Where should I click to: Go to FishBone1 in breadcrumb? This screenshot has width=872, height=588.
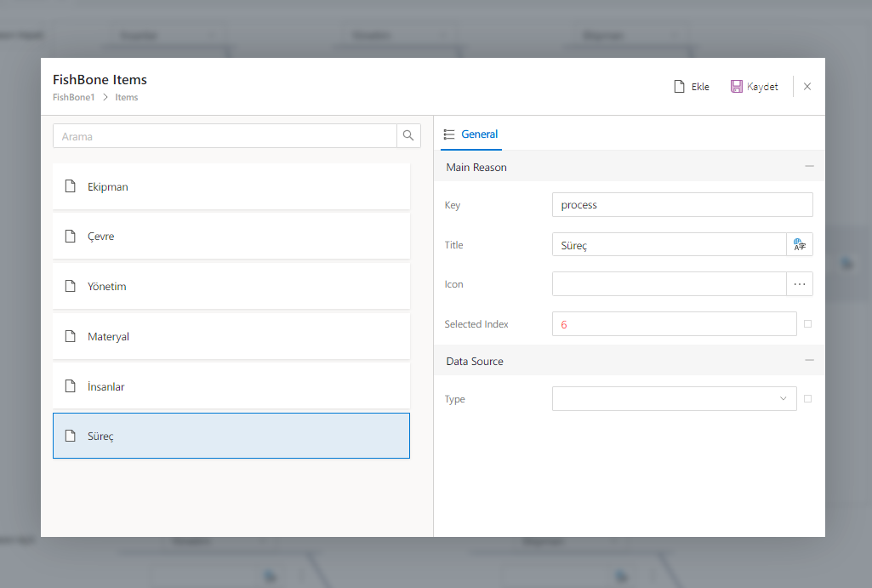click(73, 98)
